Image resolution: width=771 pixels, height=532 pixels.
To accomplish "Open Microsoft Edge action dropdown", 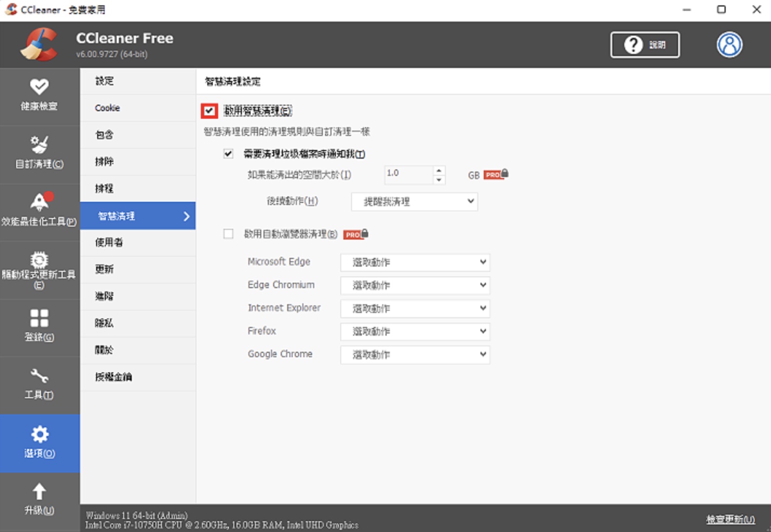I will [415, 262].
